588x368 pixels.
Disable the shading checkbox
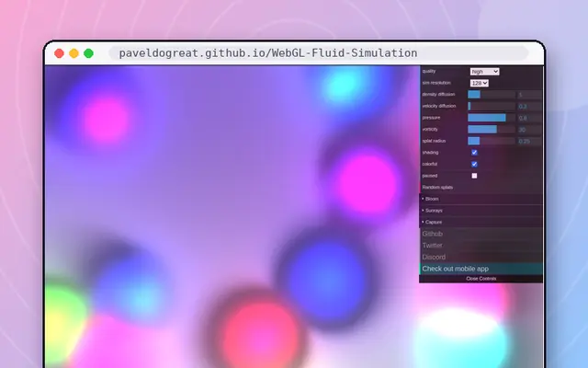click(x=474, y=153)
